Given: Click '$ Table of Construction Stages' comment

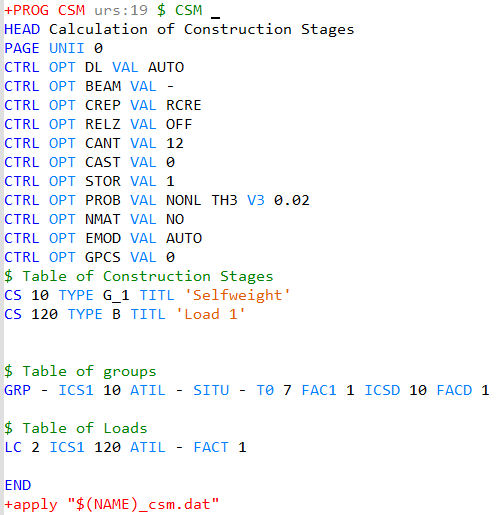Looking at the screenshot, I should click(139, 276).
